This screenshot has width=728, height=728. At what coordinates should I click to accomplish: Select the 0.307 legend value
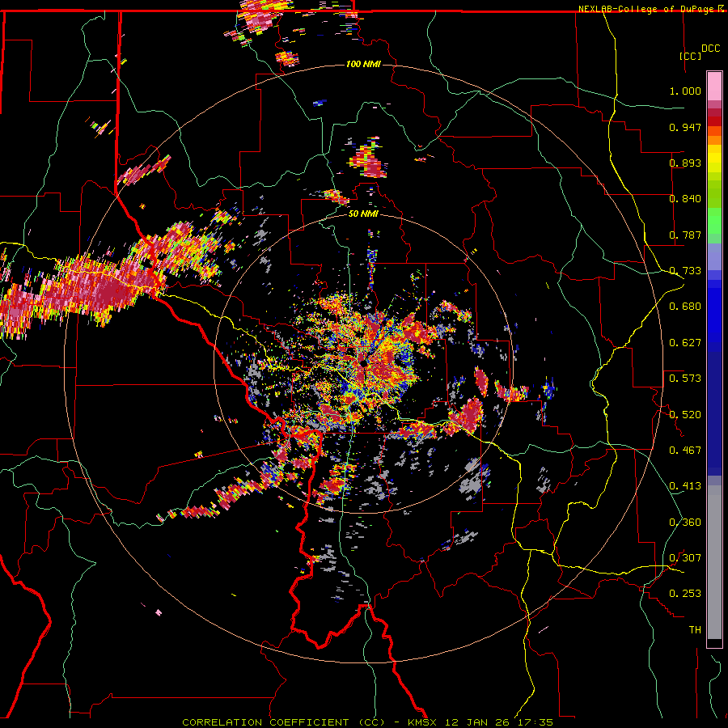(685, 558)
